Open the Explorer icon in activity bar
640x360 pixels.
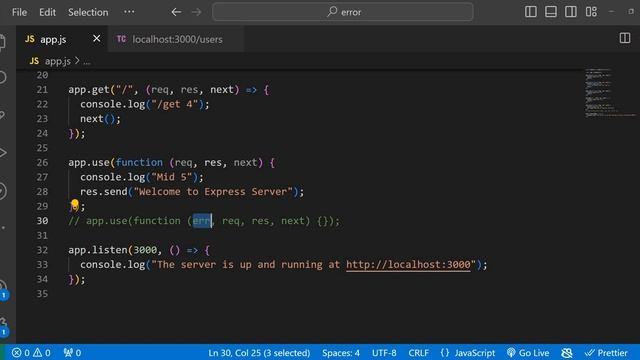[x=2, y=42]
